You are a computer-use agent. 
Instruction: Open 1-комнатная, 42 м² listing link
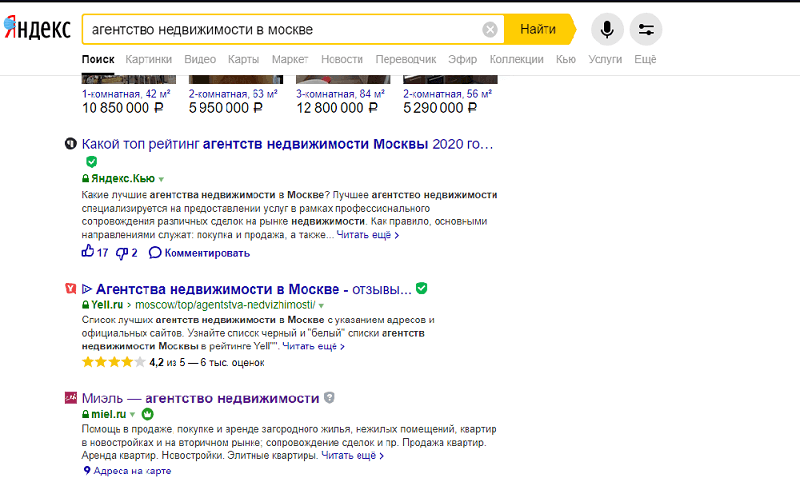pos(126,94)
